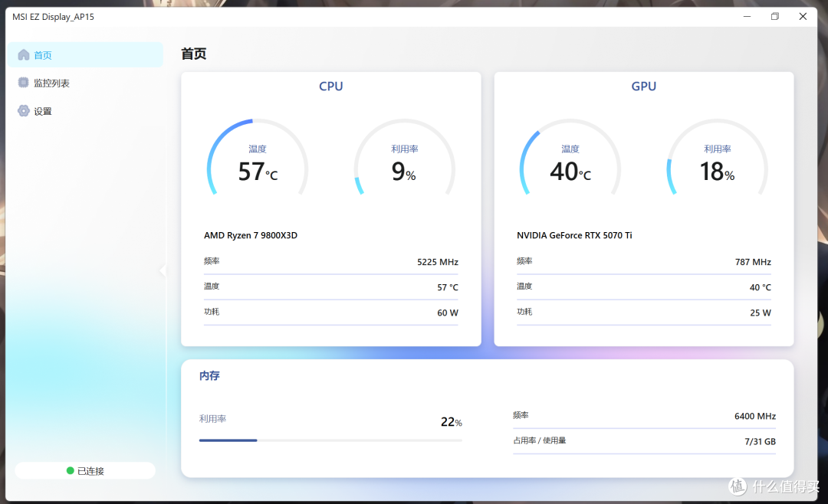Click the GPU frequency value 787 MHz

pyautogui.click(x=753, y=262)
